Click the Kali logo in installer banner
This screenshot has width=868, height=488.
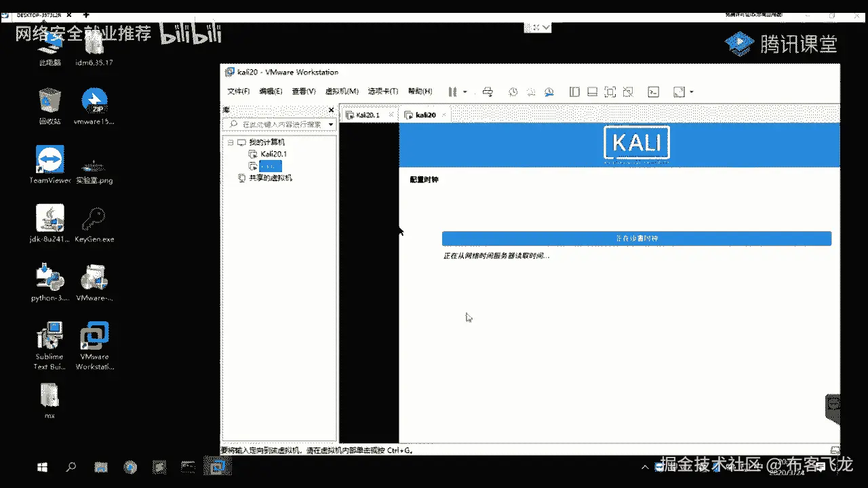pos(636,145)
